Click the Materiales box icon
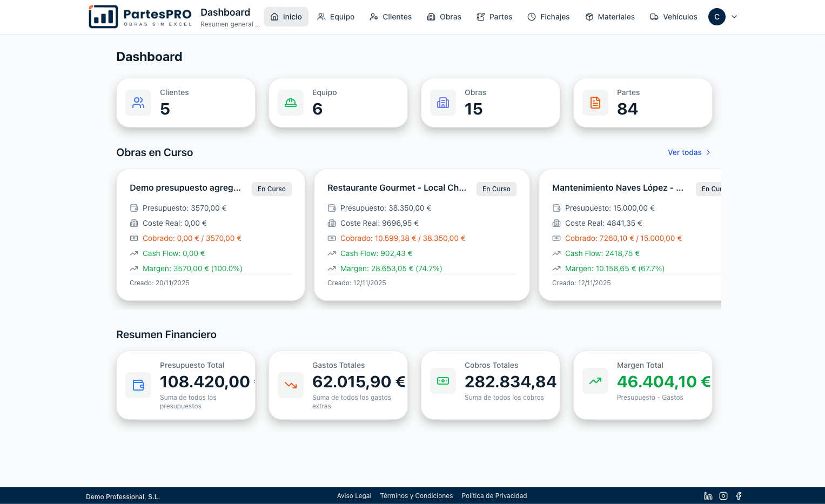 click(588, 17)
